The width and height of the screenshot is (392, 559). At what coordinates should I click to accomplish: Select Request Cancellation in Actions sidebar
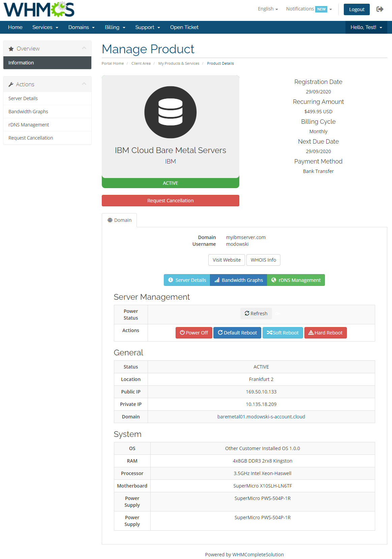[47, 138]
